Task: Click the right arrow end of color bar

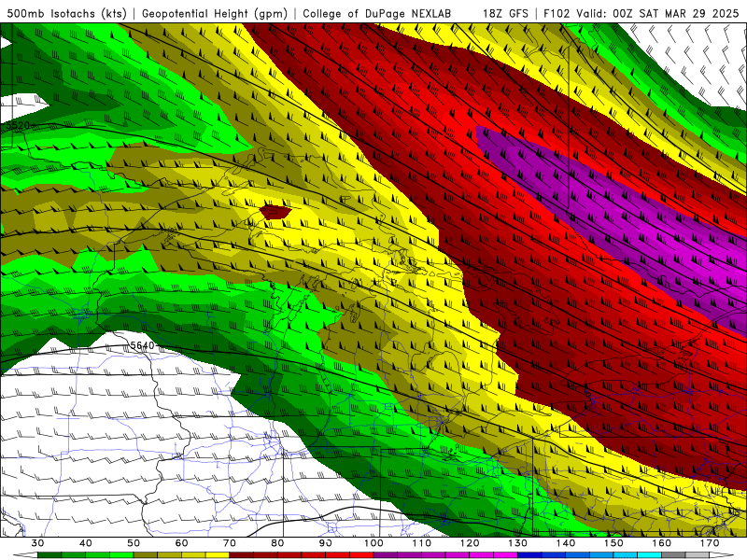Action: 722,555
